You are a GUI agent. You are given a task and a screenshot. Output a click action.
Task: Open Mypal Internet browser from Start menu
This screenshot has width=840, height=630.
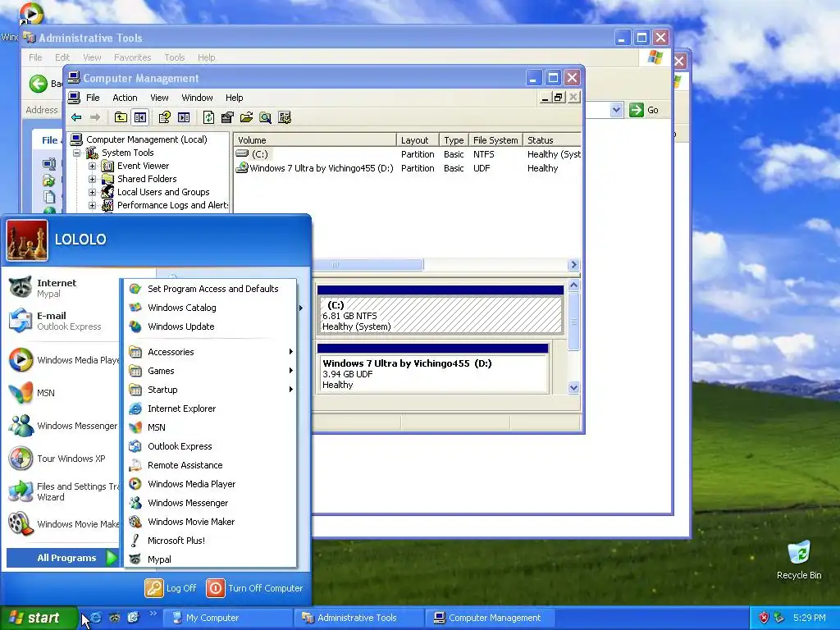(62, 288)
